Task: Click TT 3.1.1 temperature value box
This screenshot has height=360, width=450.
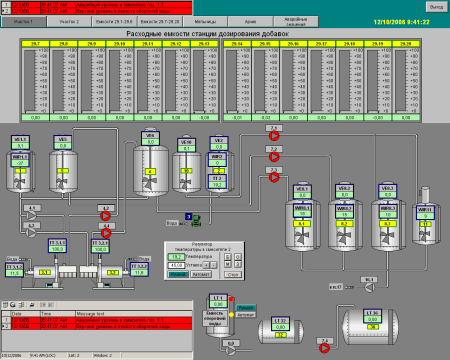Action: [x=57, y=249]
